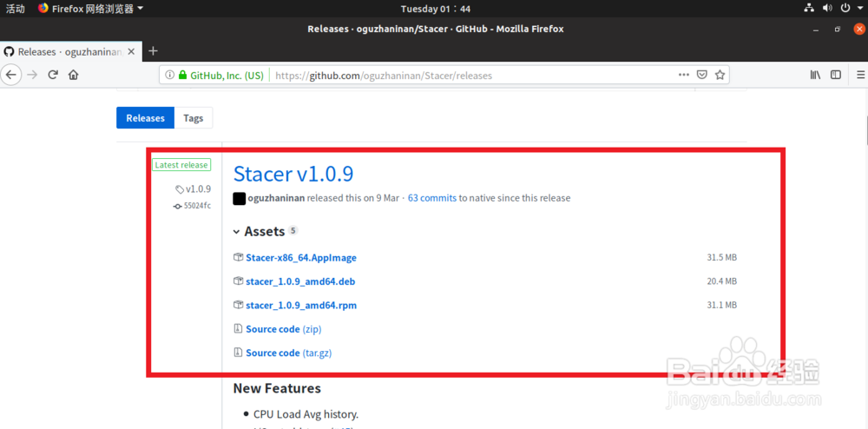Open the Firefox hamburger menu
Viewport: 868px width, 429px height.
click(x=857, y=75)
